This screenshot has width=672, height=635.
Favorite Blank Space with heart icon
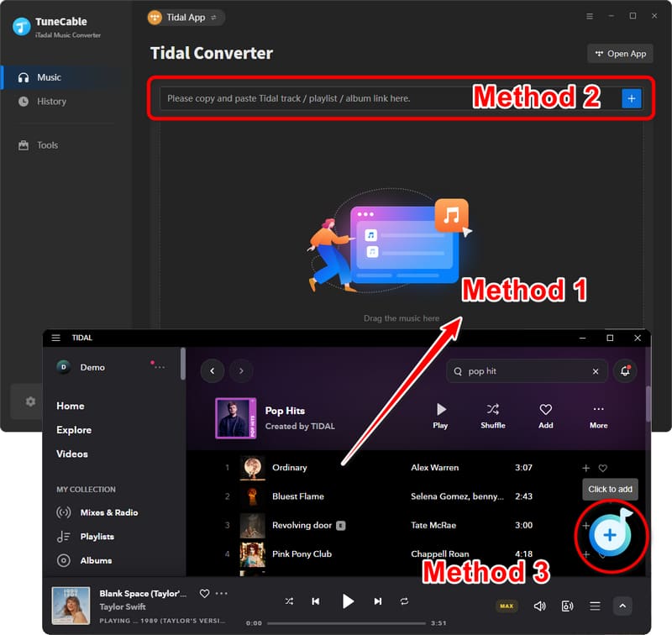(204, 594)
